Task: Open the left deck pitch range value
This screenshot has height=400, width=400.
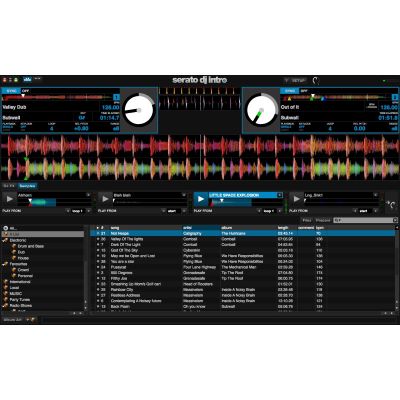Action: pos(115,128)
